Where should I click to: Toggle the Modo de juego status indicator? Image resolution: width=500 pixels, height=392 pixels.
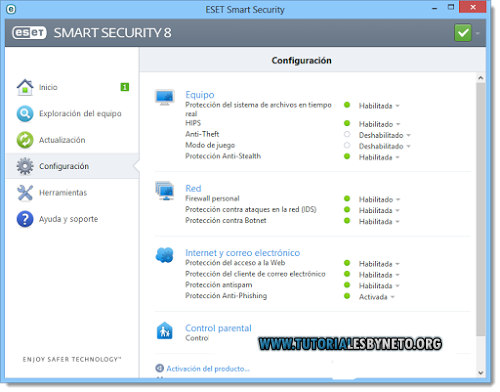[x=347, y=145]
